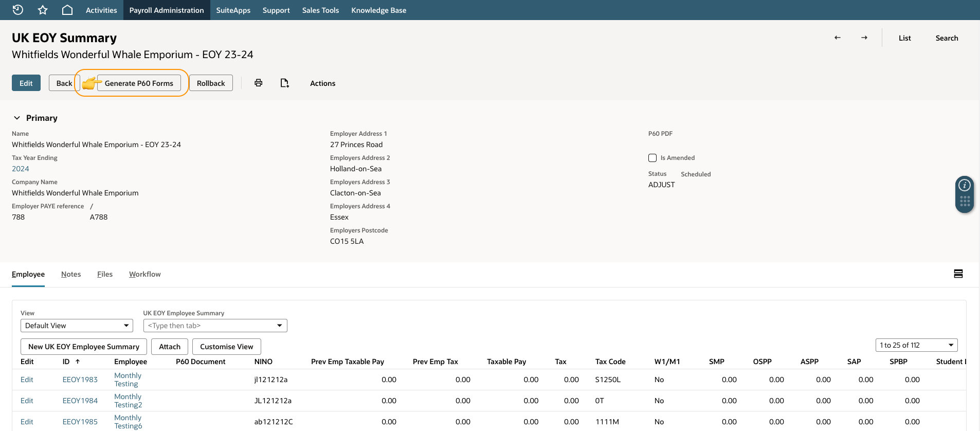Go to next record with right arrow

click(864, 38)
